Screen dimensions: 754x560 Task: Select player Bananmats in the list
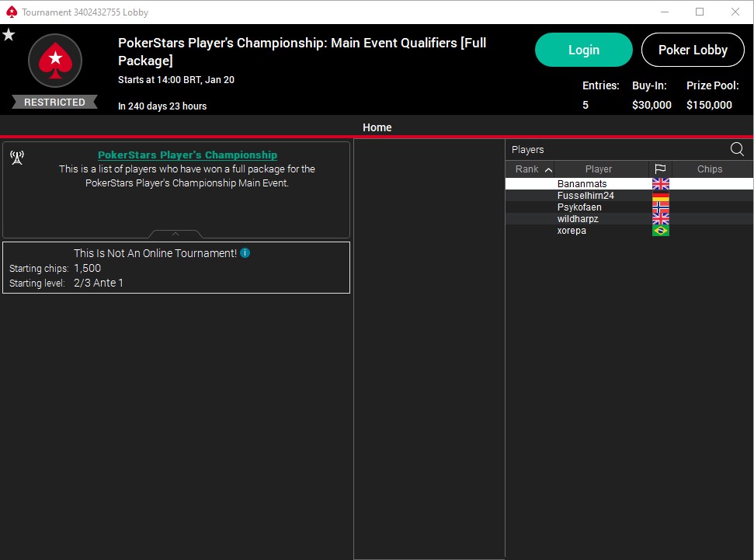point(582,184)
